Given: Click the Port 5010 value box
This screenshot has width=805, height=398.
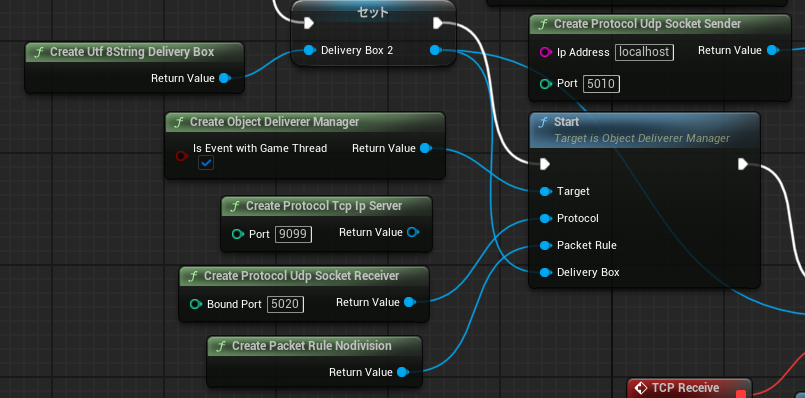Looking at the screenshot, I should tap(601, 84).
